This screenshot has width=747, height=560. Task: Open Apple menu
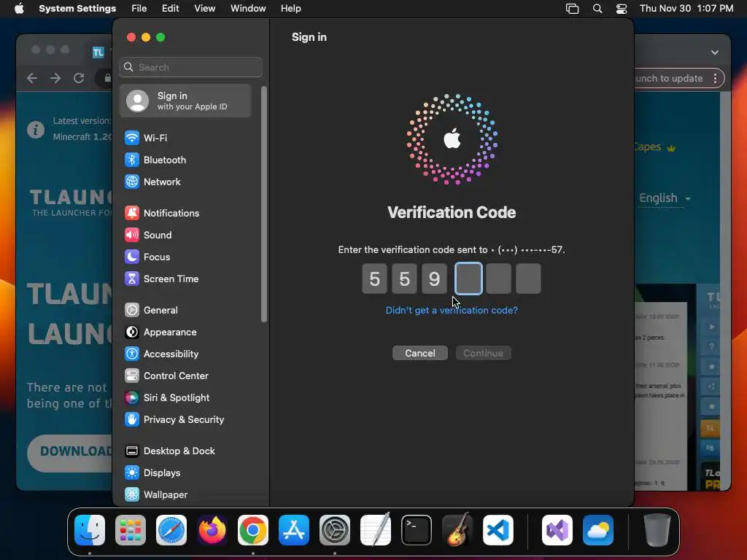19,9
